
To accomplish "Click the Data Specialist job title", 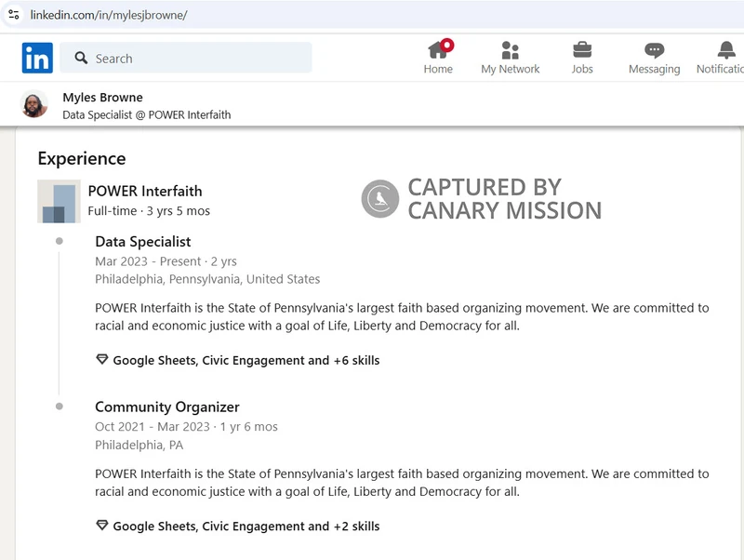I will tap(143, 242).
